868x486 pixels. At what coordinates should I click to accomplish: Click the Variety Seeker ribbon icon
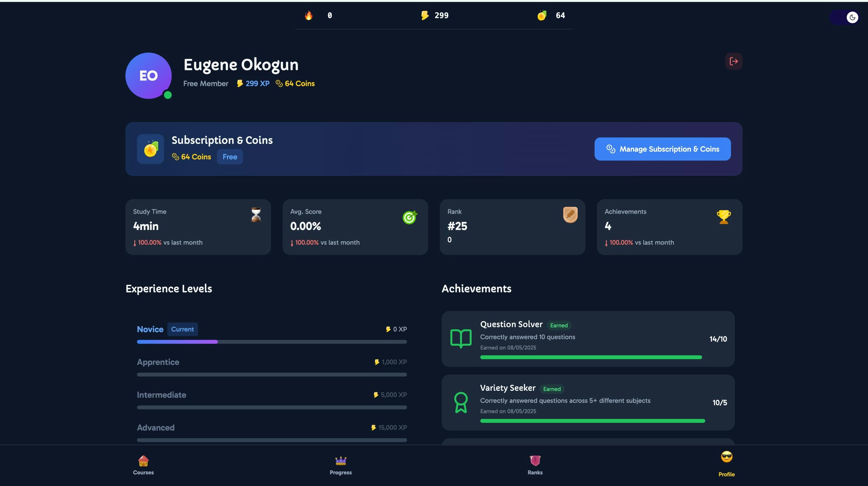click(460, 402)
